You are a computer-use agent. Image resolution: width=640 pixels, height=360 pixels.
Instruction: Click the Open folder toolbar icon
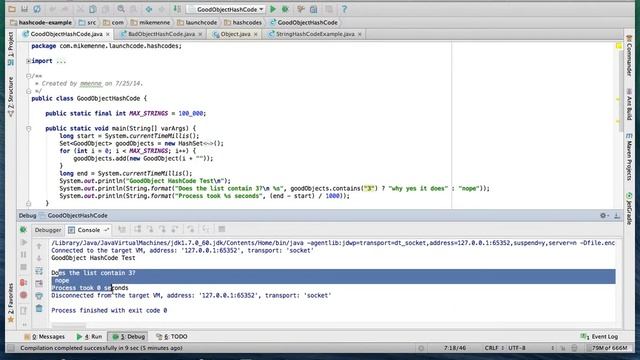tap(12, 9)
